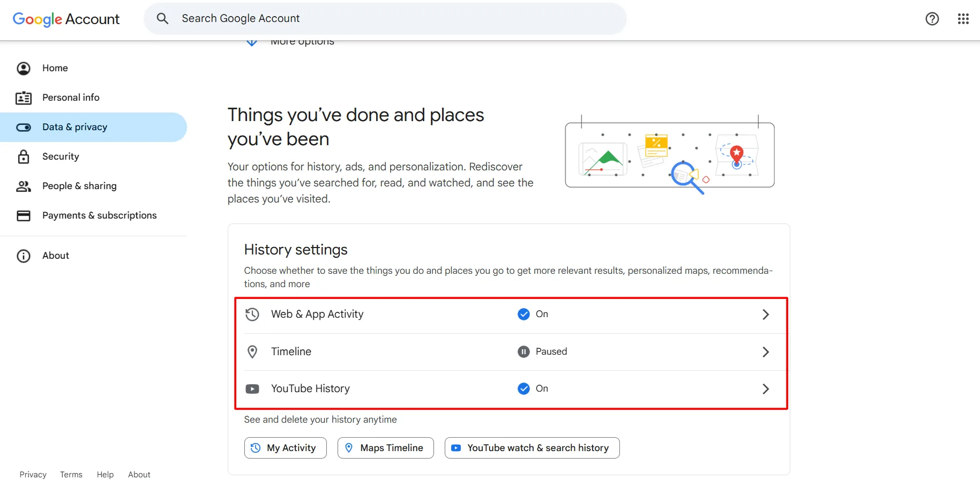Click the YouTube icon in watch history button
The width and height of the screenshot is (980, 487).
(x=456, y=448)
